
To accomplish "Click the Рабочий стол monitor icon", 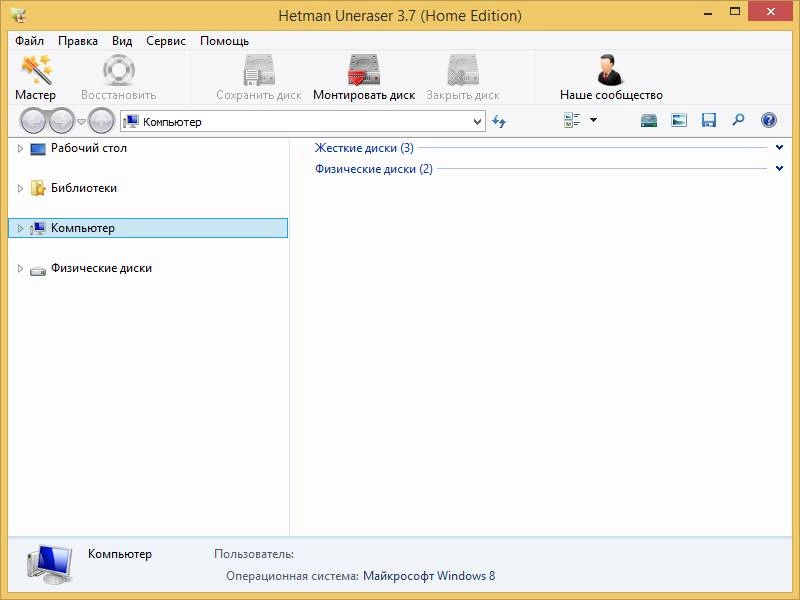I will click(38, 149).
